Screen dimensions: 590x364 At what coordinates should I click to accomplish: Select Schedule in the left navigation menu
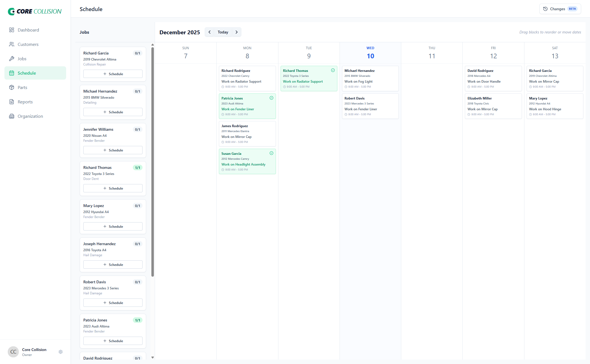click(27, 73)
